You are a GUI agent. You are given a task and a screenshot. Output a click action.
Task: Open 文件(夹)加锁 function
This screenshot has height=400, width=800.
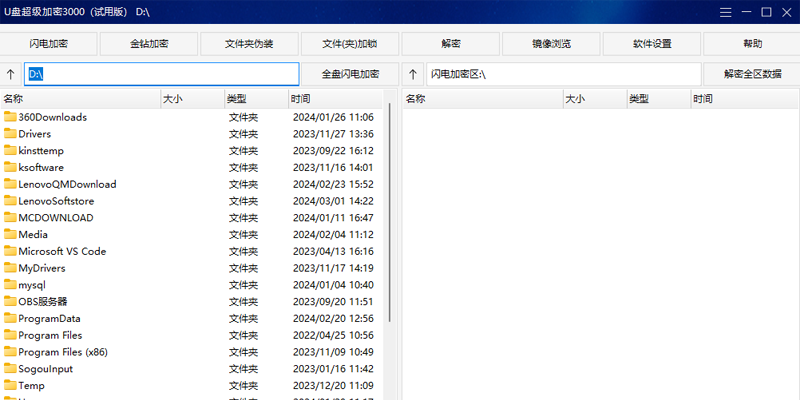point(350,44)
